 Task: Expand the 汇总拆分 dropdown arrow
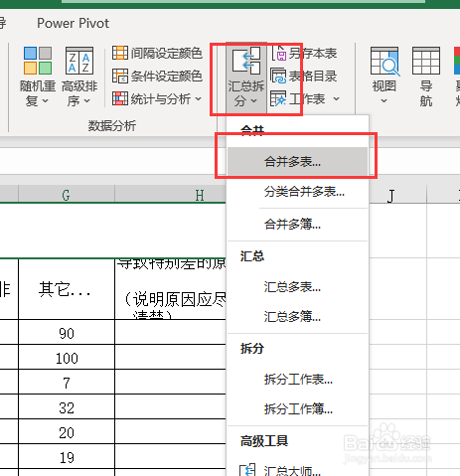(254, 100)
